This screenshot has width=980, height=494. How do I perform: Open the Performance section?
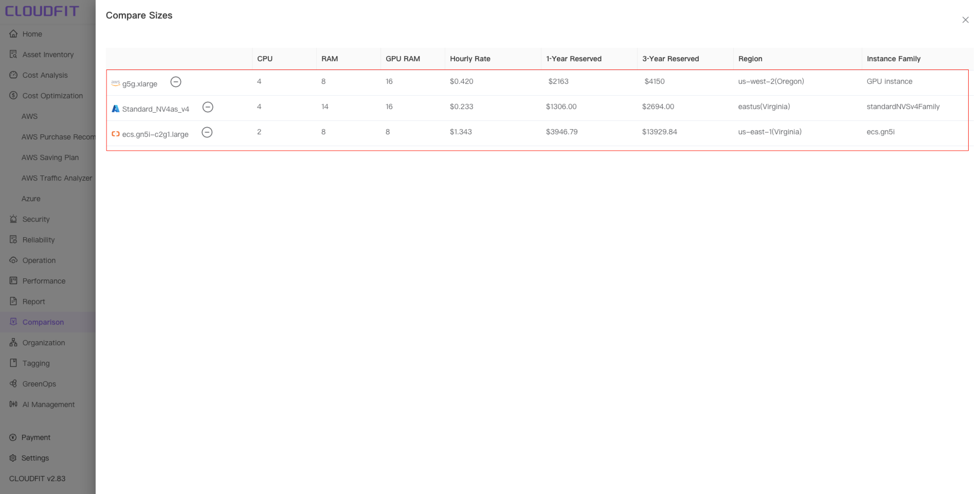[44, 281]
